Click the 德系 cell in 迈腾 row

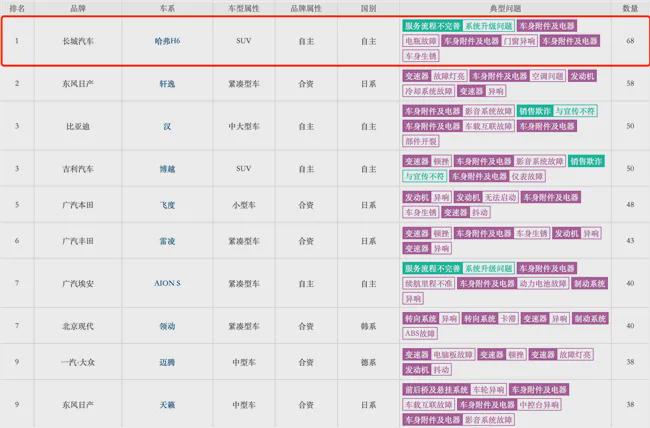tap(368, 362)
